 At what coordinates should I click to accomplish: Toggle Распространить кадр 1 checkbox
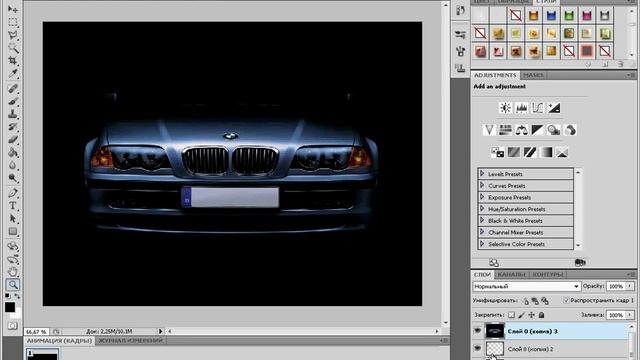point(566,300)
